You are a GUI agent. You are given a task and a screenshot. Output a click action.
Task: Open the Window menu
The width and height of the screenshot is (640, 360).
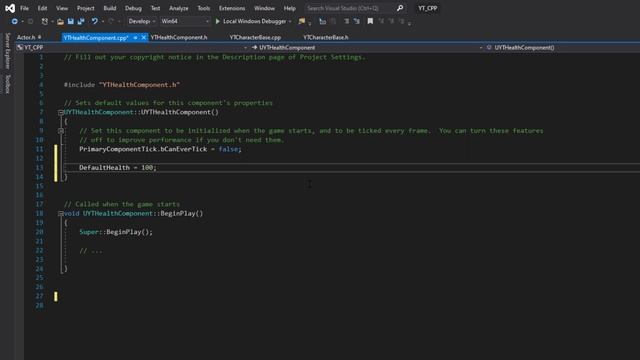pyautogui.click(x=264, y=8)
